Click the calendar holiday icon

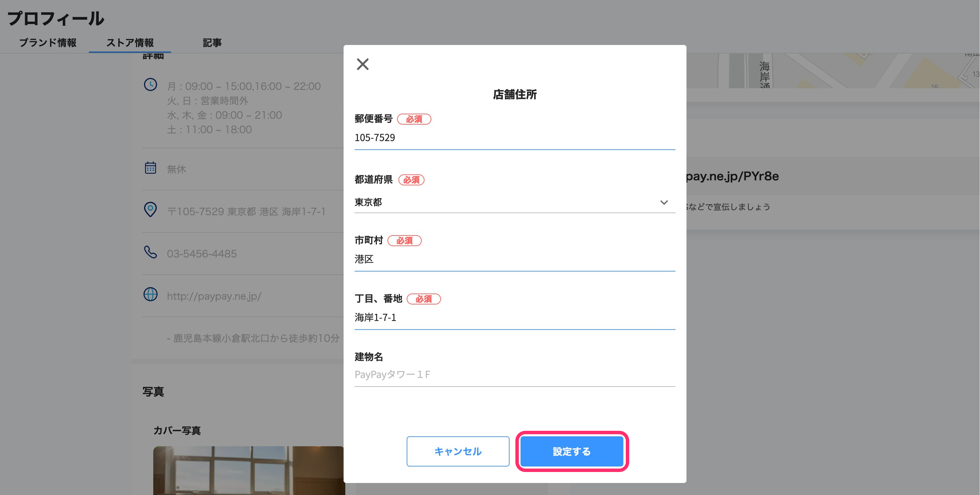(150, 168)
